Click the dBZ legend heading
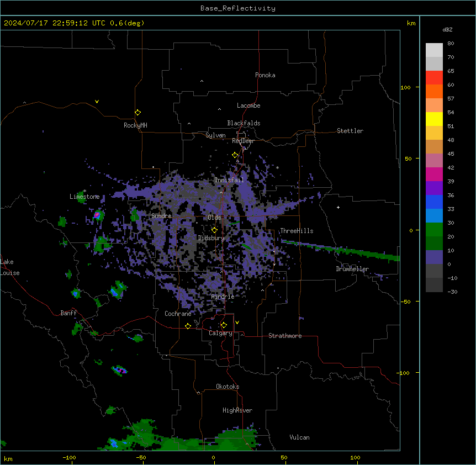The width and height of the screenshot is (476, 465). (x=447, y=29)
